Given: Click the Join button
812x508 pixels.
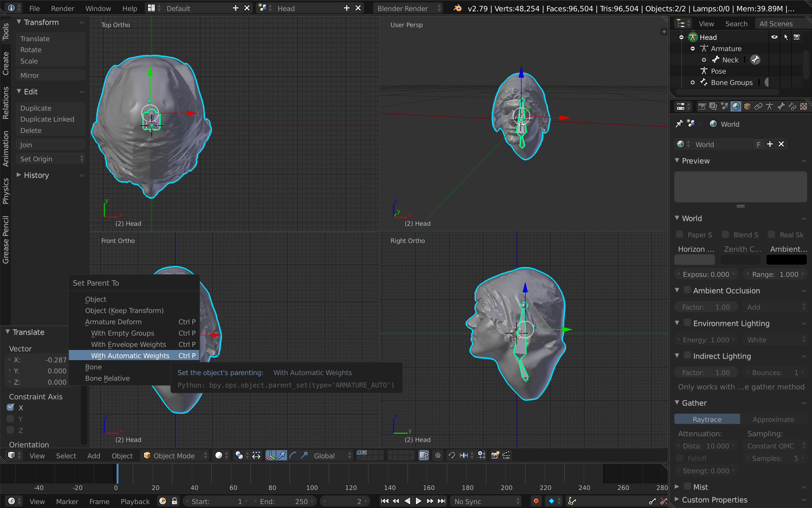Looking at the screenshot, I should [x=51, y=145].
